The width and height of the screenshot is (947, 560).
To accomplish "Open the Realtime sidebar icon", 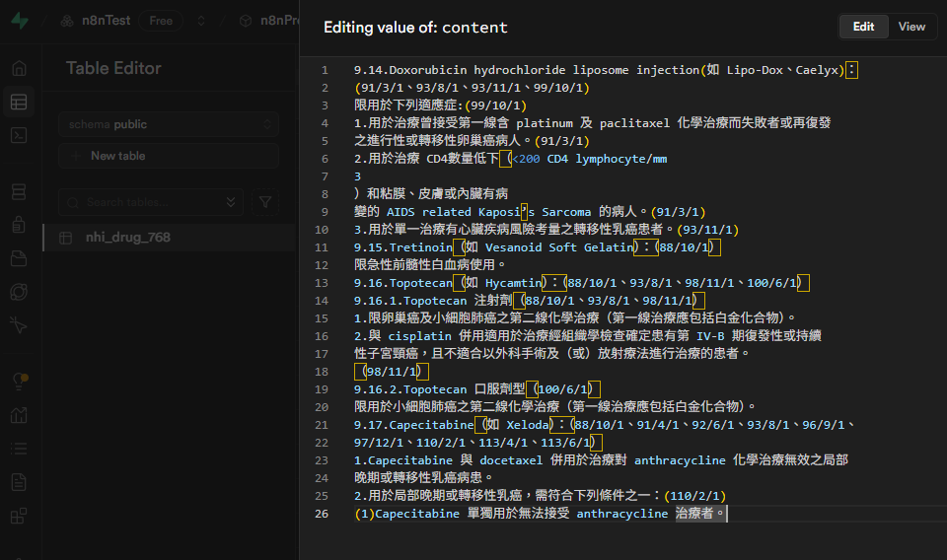I will (x=19, y=325).
